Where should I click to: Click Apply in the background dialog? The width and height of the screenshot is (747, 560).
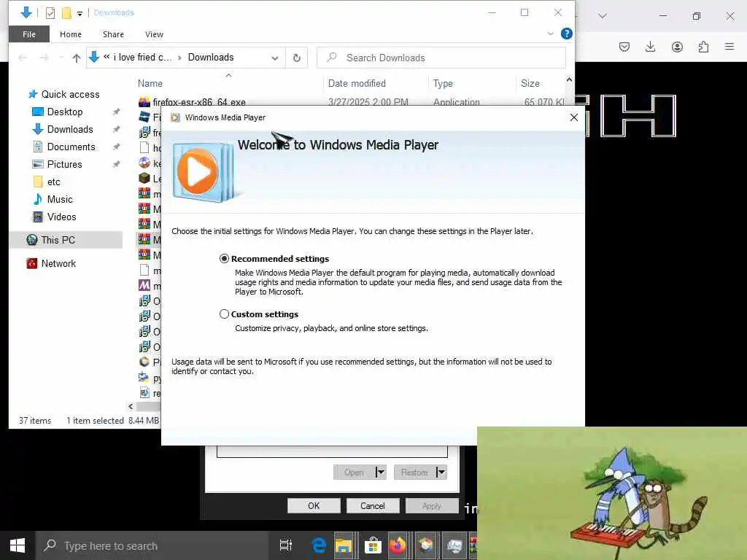[432, 506]
